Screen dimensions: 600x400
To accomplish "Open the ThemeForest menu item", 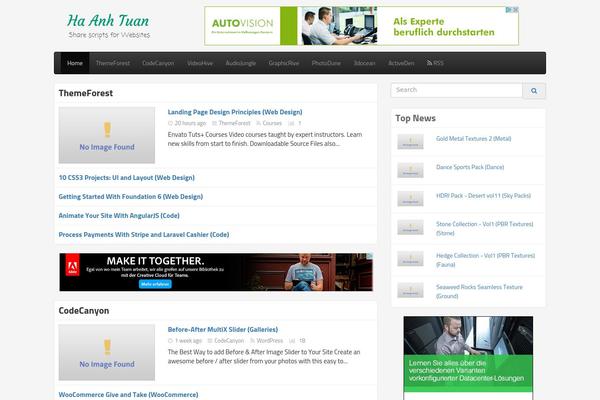I will coord(113,63).
